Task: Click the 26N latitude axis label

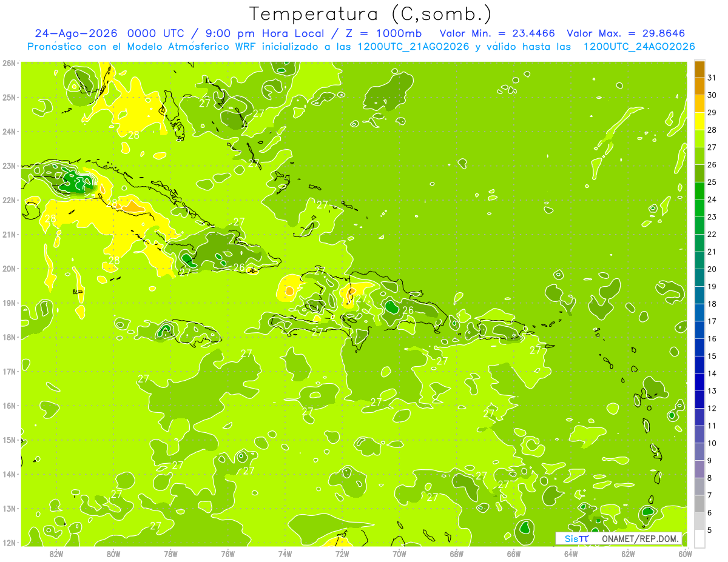Action: point(9,63)
